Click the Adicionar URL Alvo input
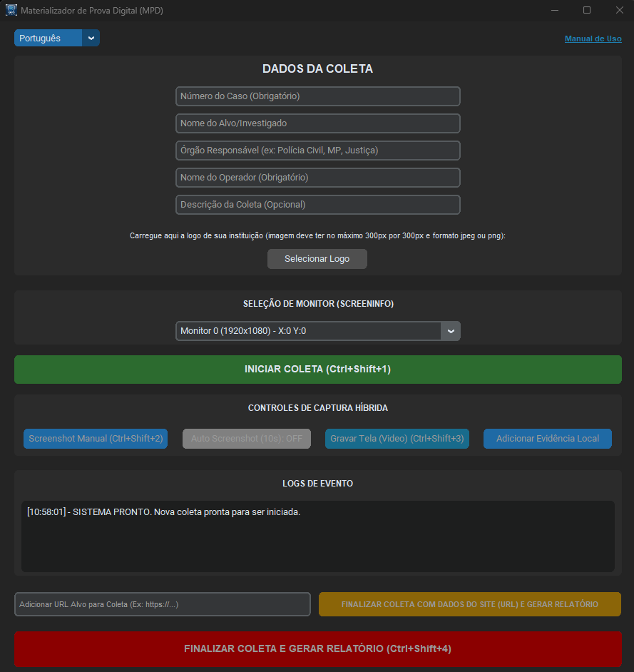This screenshot has height=672, width=634. click(162, 604)
